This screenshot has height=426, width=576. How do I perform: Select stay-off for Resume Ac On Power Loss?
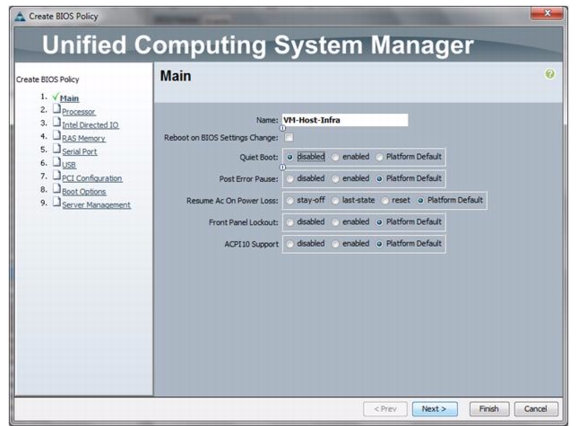click(x=290, y=201)
